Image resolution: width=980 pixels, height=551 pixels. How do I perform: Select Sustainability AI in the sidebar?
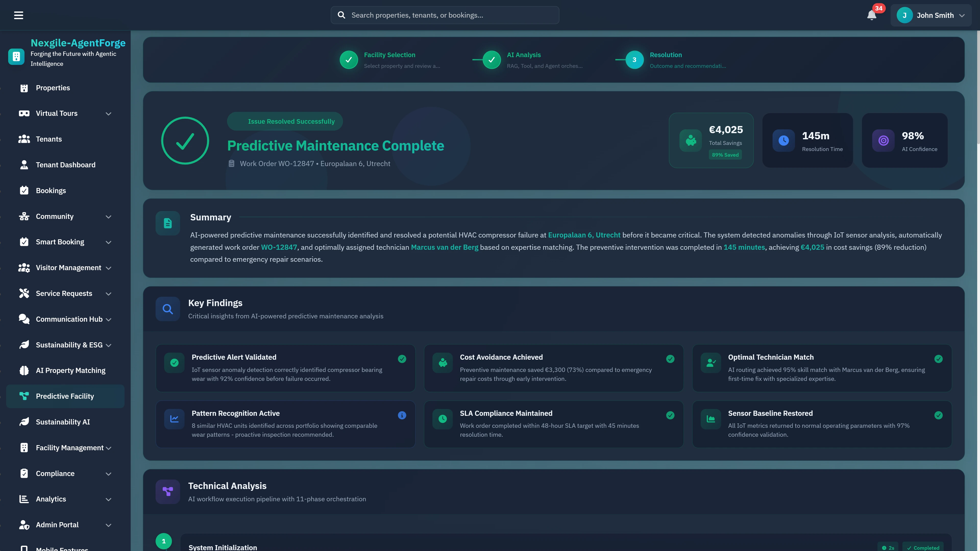tap(24, 422)
